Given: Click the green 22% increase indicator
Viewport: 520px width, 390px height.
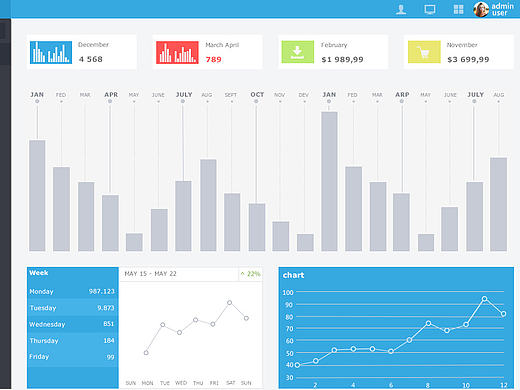Looking at the screenshot, I should point(250,274).
